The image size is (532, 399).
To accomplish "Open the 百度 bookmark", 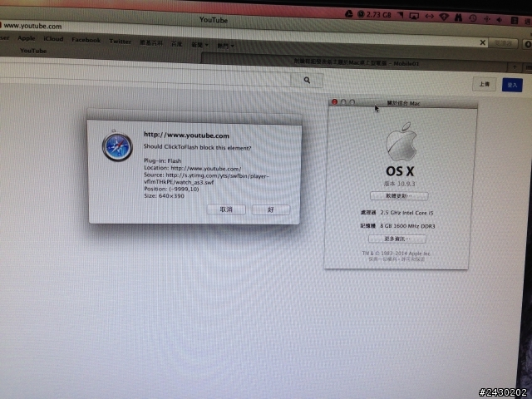I will [x=176, y=44].
